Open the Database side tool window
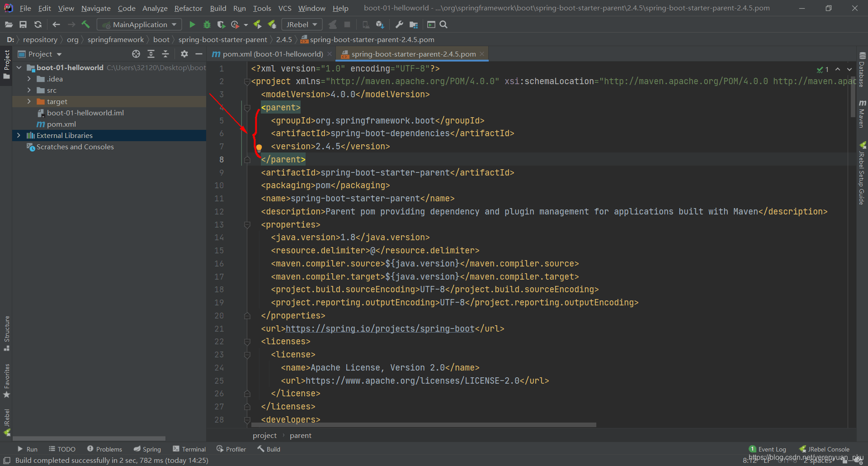Screen dimensions: 868x466 862,70
